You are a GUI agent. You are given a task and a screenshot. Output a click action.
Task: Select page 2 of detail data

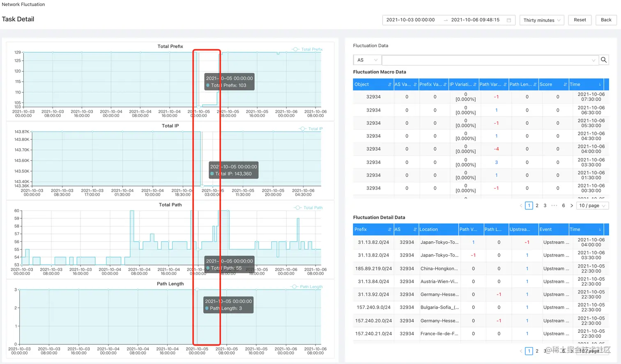tap(537, 351)
